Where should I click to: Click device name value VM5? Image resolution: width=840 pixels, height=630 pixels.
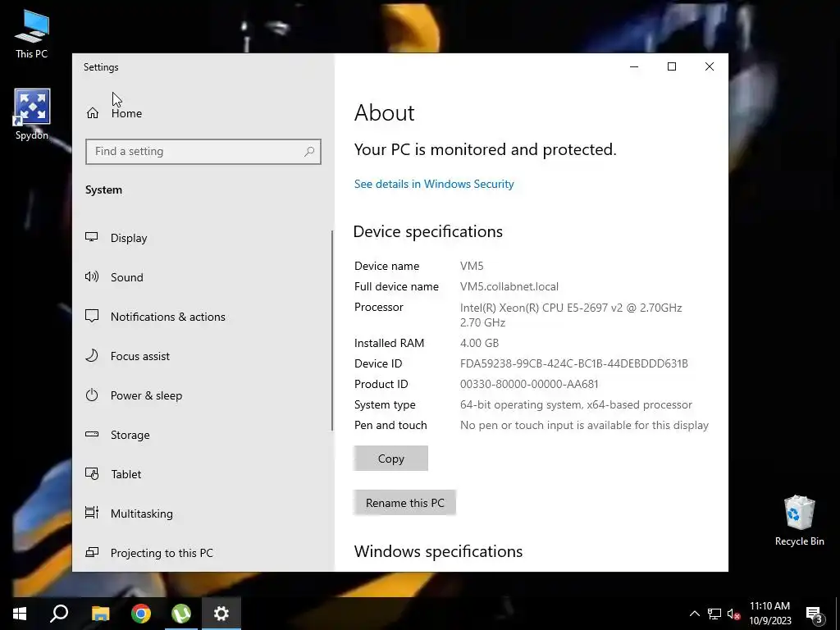[472, 266]
